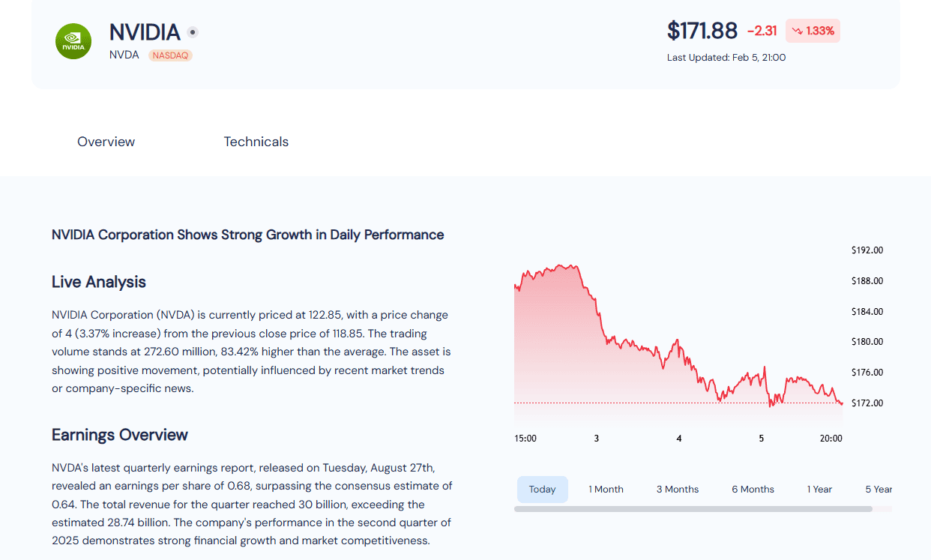
Task: Switch chart range to 1 Month
Action: point(606,490)
